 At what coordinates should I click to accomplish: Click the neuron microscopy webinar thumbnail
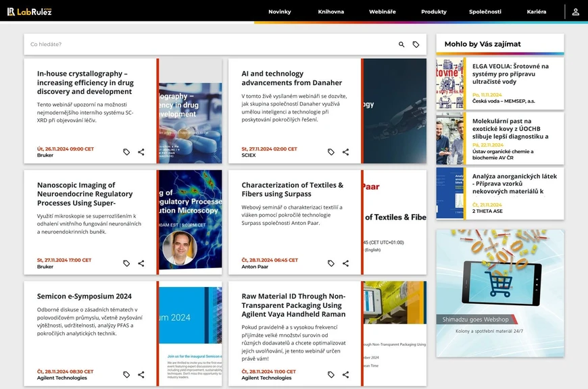click(x=190, y=220)
